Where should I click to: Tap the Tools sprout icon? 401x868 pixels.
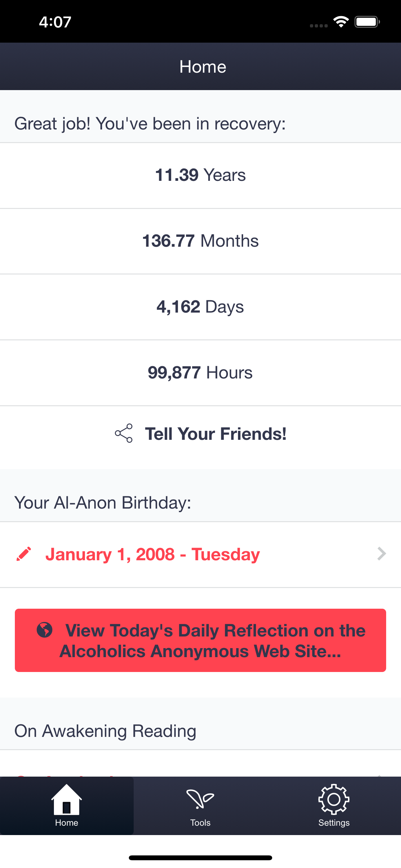(x=200, y=799)
